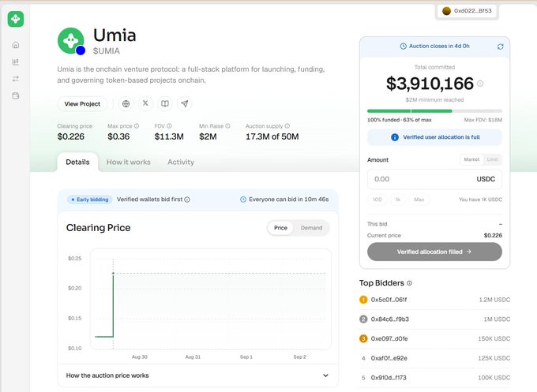
Task: Click the funding progress bar
Action: point(434,111)
